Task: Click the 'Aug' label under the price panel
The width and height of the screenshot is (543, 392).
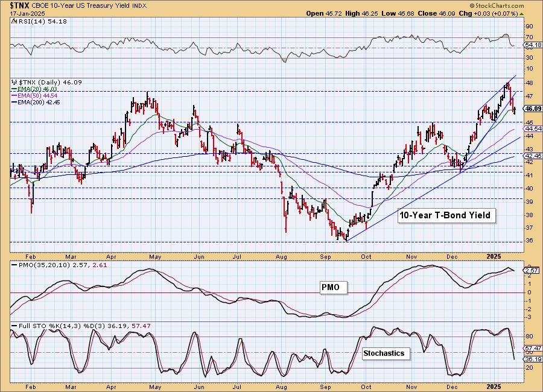Action: [282, 256]
